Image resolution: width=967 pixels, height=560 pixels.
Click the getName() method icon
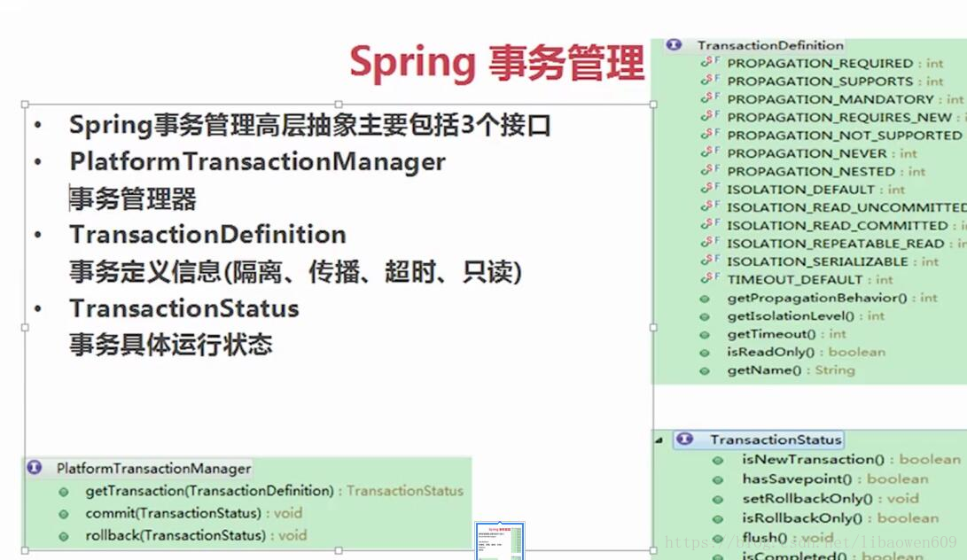tap(705, 370)
